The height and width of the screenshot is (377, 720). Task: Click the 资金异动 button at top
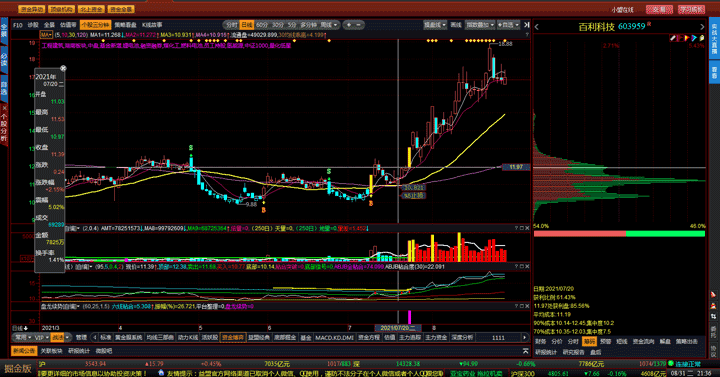tap(31, 9)
